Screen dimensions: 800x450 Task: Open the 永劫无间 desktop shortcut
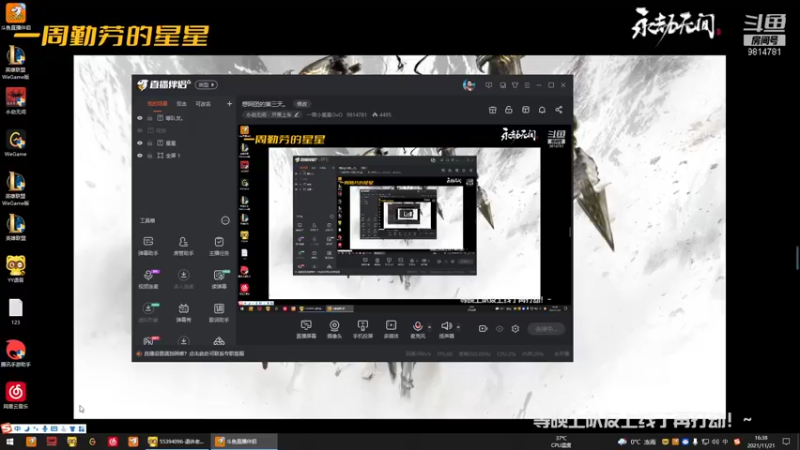(x=15, y=101)
